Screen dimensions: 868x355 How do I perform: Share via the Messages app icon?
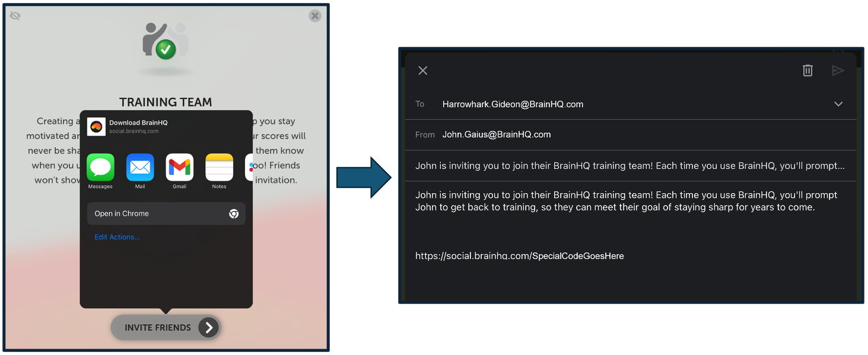pyautogui.click(x=100, y=167)
